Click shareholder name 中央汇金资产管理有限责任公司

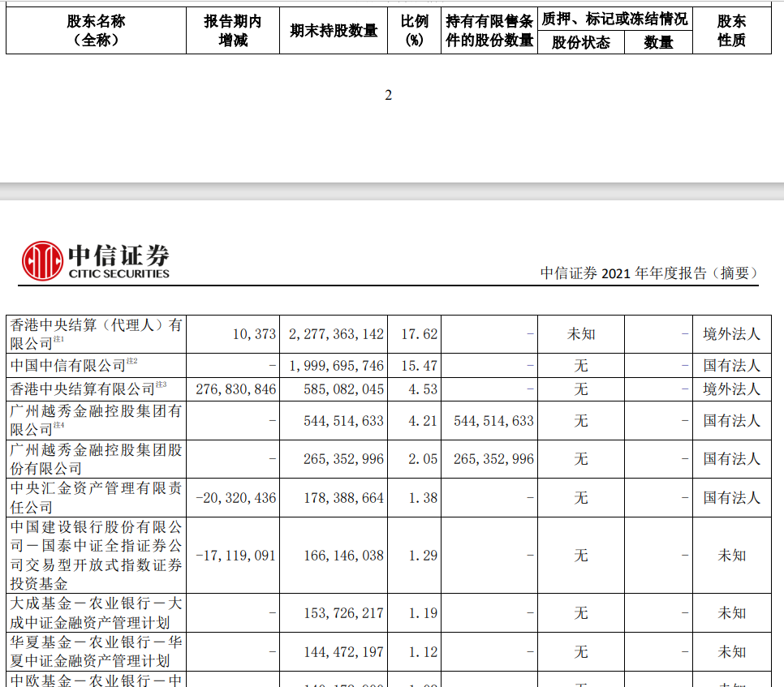(x=96, y=498)
